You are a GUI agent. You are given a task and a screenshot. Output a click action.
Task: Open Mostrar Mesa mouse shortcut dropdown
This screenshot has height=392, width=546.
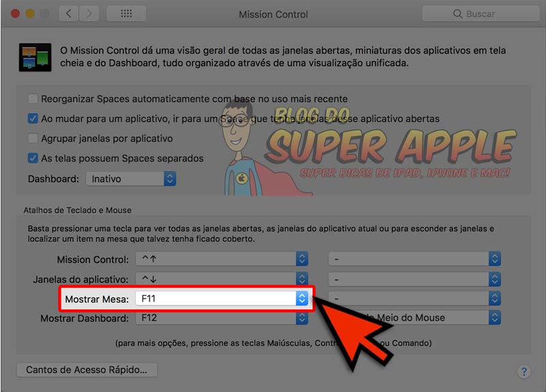[x=414, y=299]
